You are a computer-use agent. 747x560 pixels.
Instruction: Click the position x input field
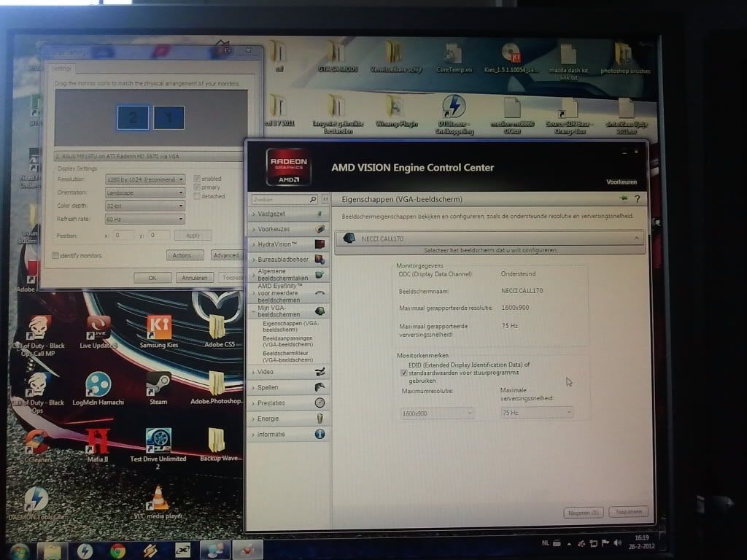click(x=124, y=236)
